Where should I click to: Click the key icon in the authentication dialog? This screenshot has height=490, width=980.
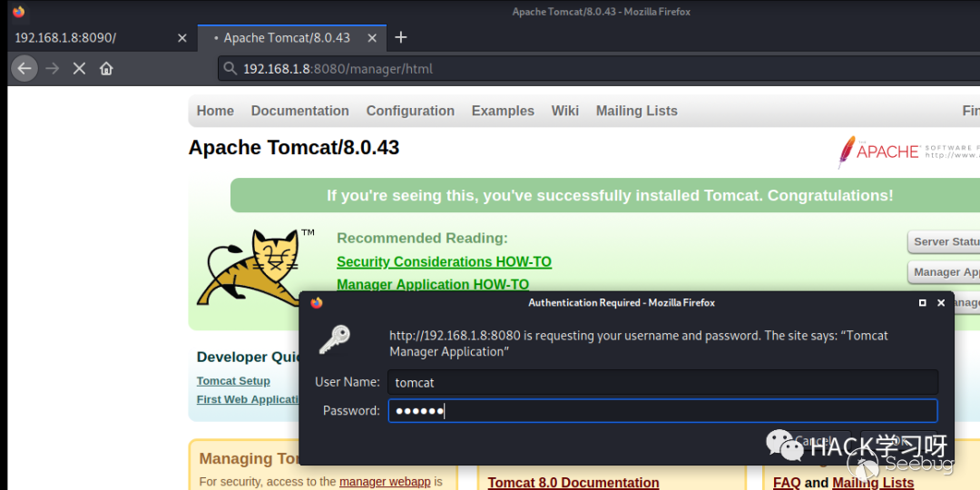(x=334, y=340)
